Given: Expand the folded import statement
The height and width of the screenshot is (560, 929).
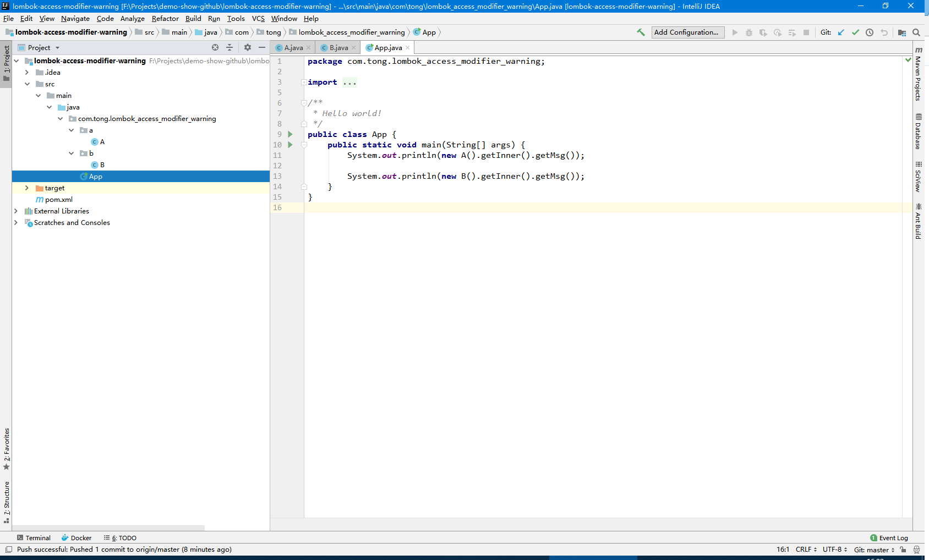Looking at the screenshot, I should coord(303,81).
